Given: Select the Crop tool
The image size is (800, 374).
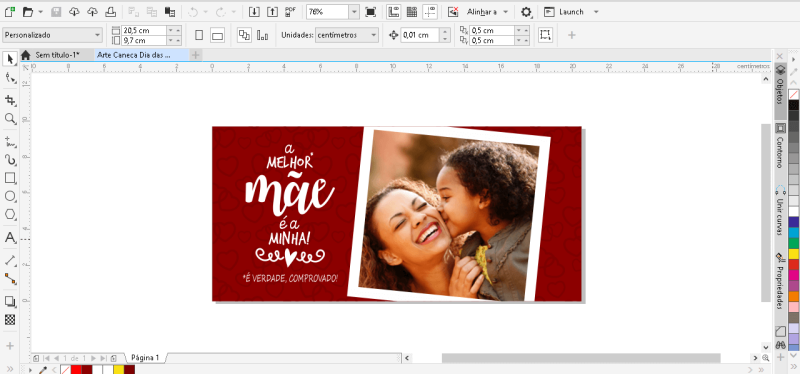Looking at the screenshot, I should (10, 100).
